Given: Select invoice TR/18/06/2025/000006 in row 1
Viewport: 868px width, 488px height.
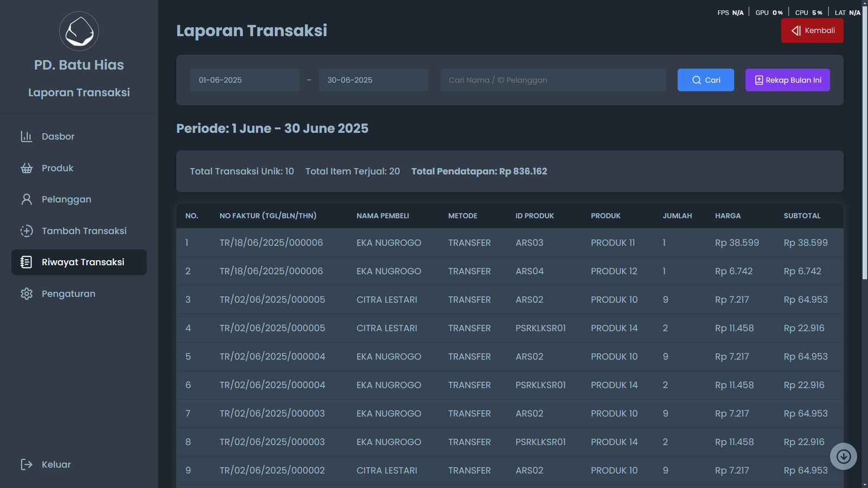Looking at the screenshot, I should click(271, 243).
